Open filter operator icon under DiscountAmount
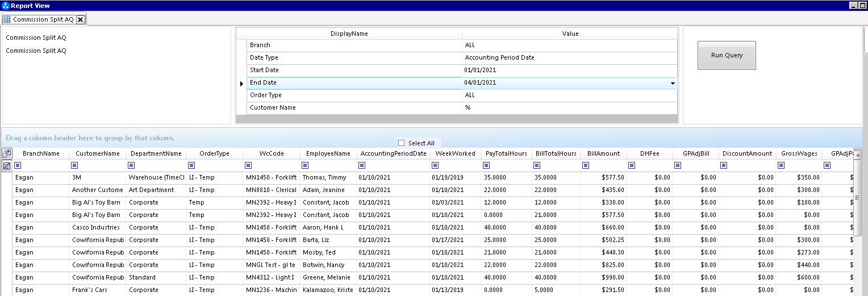Screen dimensions: 868x296 coord(724,166)
